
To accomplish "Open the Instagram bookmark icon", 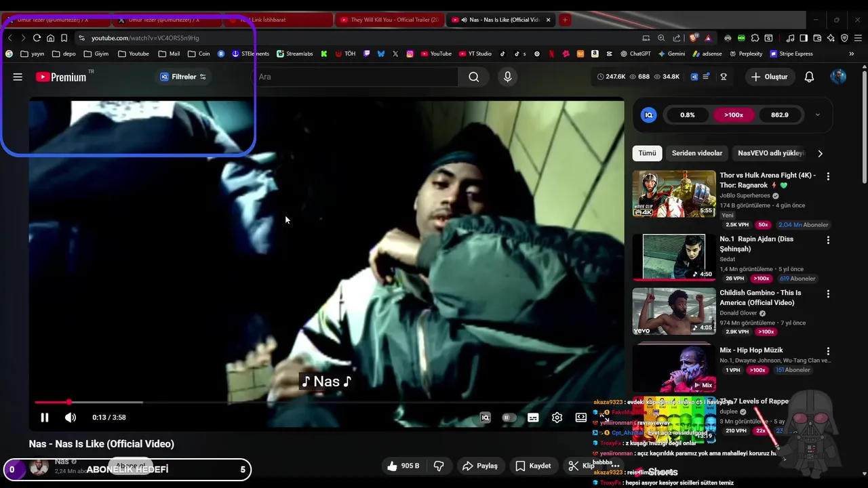I will click(410, 54).
